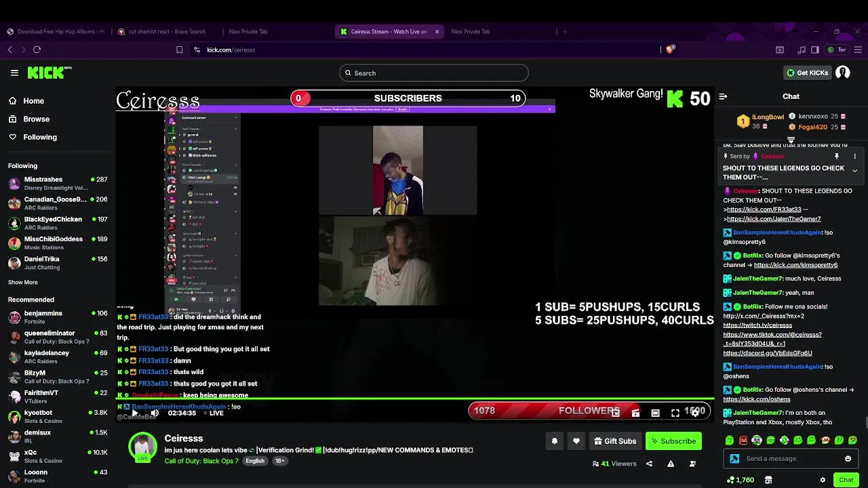Click the English language tag
868x488 pixels.
tap(255, 461)
